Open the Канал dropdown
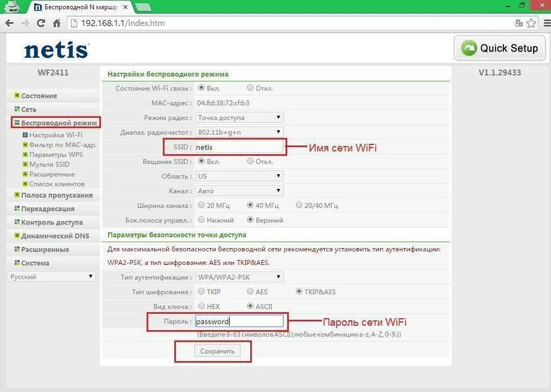Screen dimensions: 551x392 239,191
